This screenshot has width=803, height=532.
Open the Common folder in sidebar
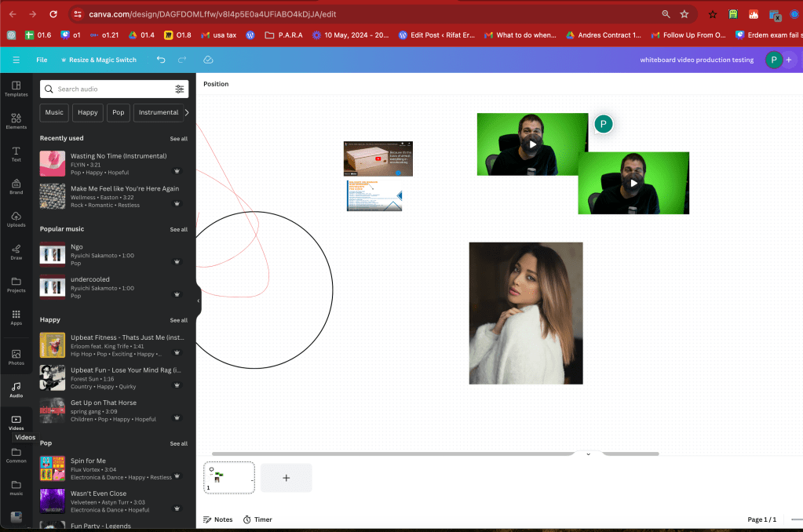coord(16,455)
